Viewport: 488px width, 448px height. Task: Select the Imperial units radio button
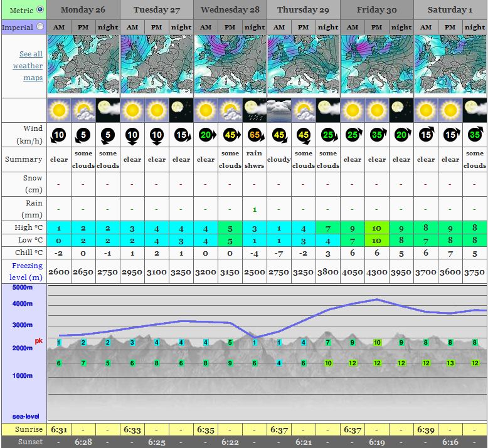coord(40,27)
